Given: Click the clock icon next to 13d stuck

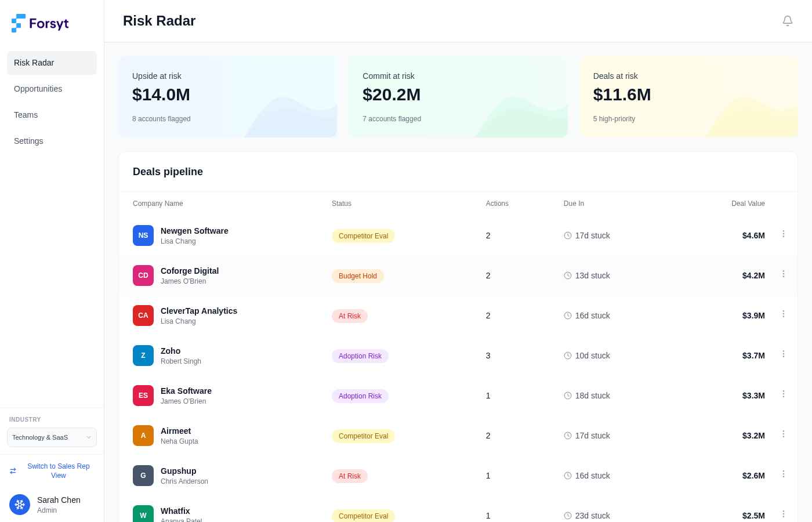Looking at the screenshot, I should (568, 275).
